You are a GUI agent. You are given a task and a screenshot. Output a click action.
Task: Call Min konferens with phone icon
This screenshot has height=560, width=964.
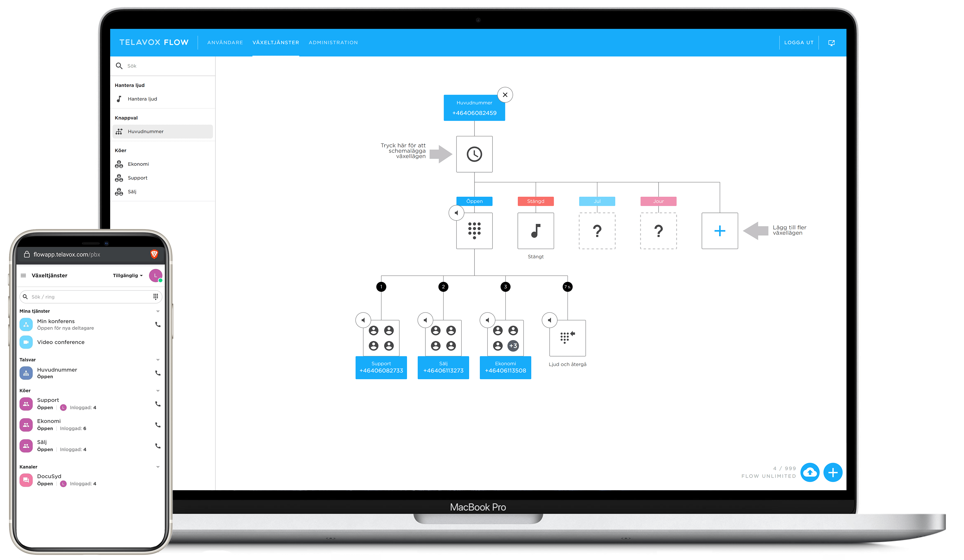pyautogui.click(x=158, y=324)
